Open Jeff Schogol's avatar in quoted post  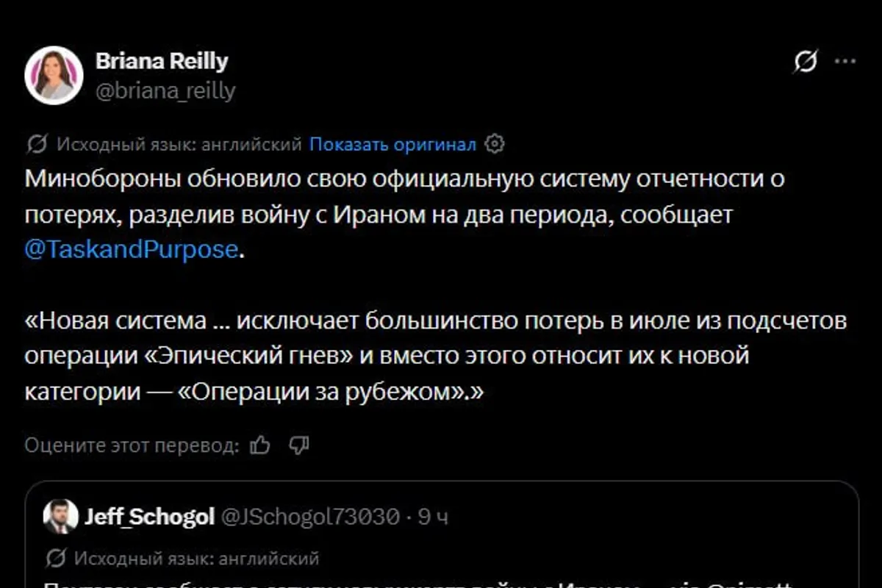click(x=60, y=517)
